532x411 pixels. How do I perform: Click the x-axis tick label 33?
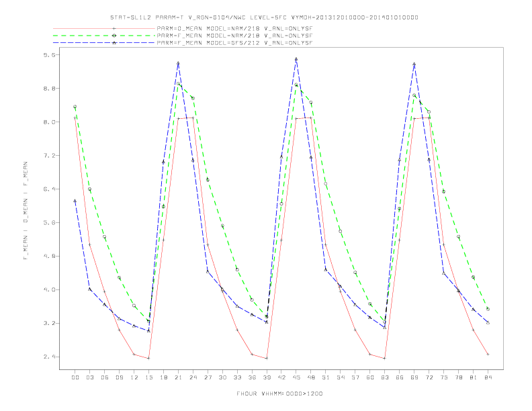click(x=237, y=377)
